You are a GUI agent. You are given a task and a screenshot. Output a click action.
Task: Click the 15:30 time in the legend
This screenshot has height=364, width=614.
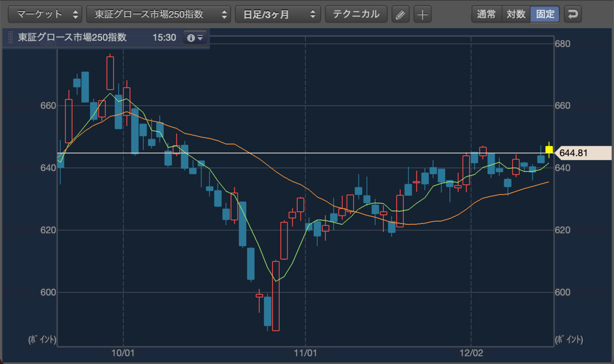164,38
